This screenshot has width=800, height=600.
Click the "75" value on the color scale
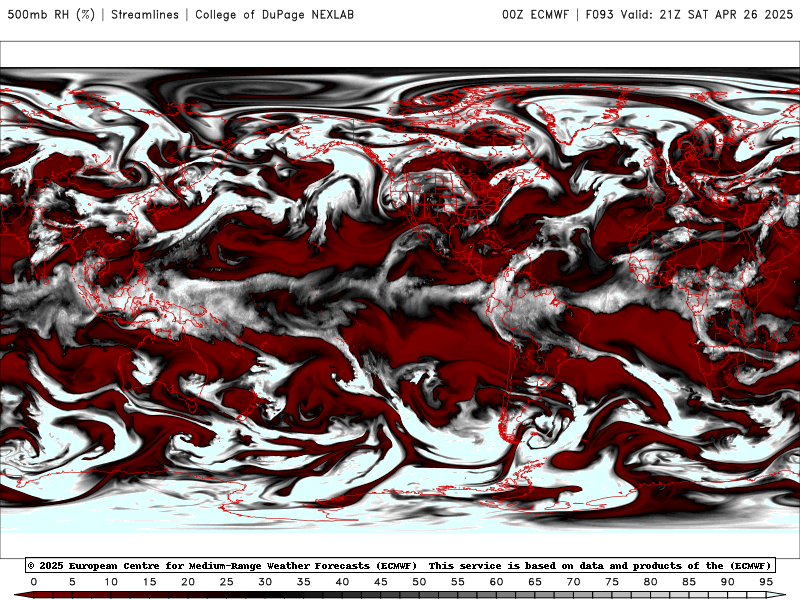pyautogui.click(x=612, y=582)
